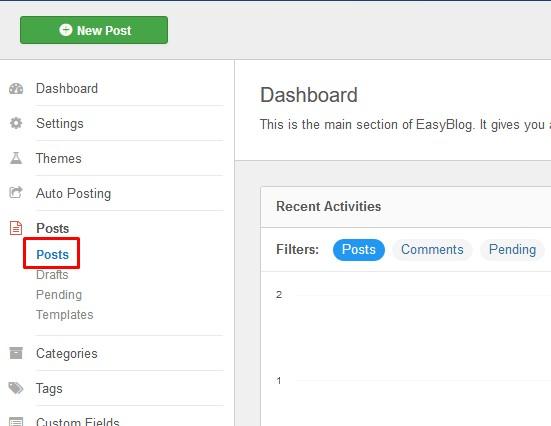Click the Categories archive box icon

pos(16,353)
